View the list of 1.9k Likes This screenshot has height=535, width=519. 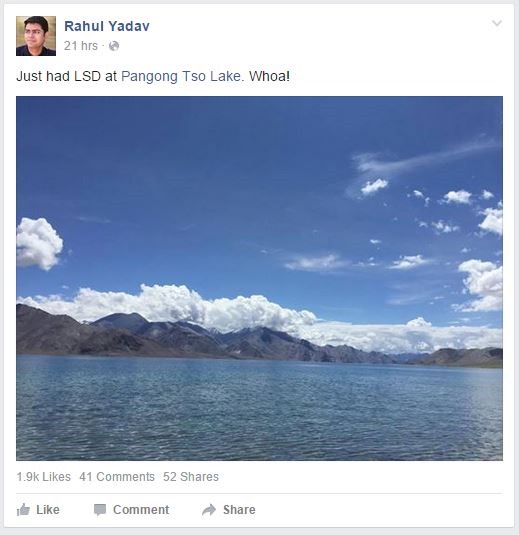pos(44,477)
